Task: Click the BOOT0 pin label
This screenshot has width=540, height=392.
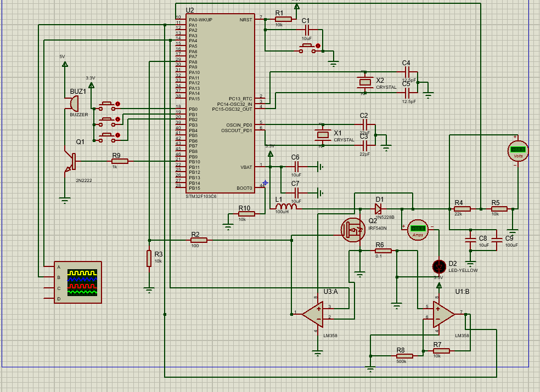Action: (244, 188)
